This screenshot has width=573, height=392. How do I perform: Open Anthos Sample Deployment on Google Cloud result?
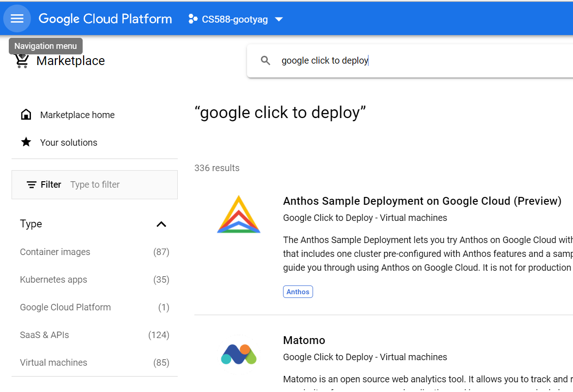pyautogui.click(x=422, y=201)
